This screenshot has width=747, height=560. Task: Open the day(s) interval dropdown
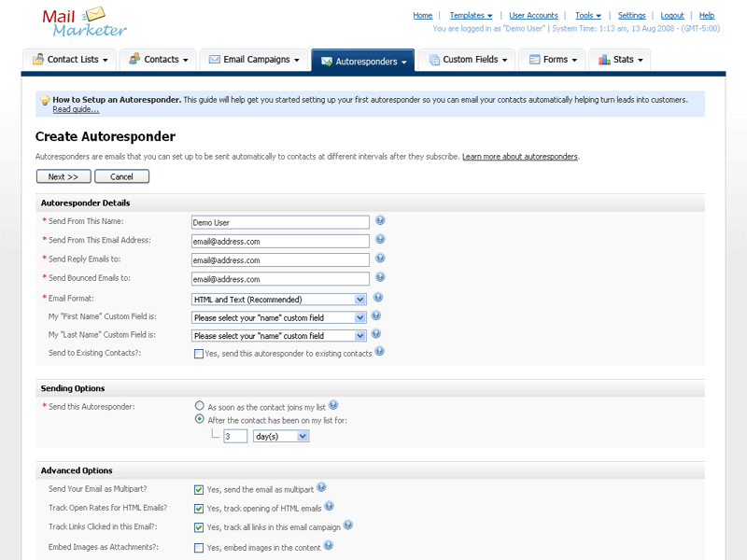280,436
